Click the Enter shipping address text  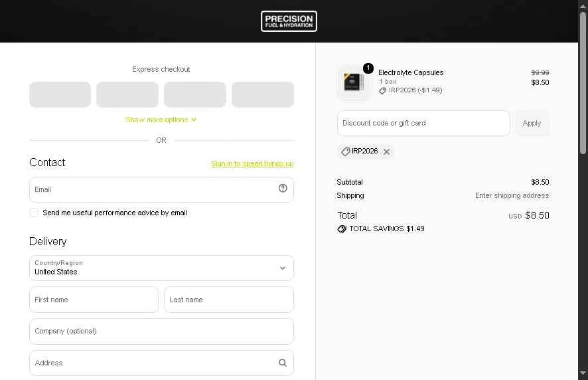[x=512, y=195]
